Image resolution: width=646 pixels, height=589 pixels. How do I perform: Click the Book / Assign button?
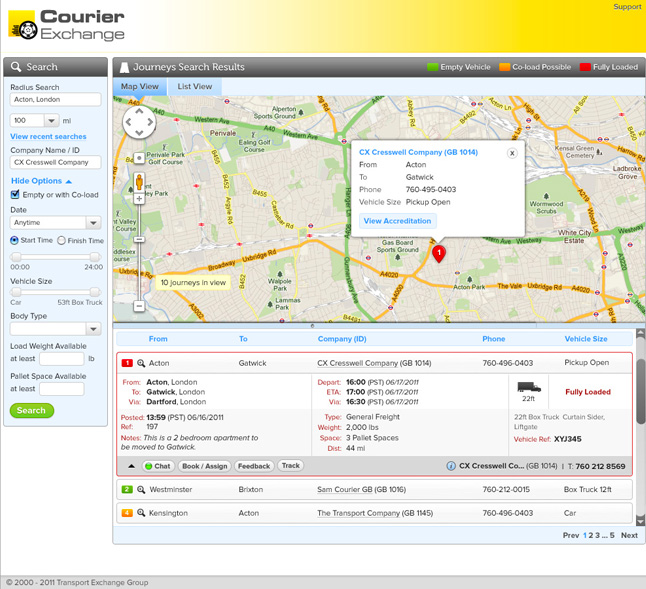pos(205,466)
